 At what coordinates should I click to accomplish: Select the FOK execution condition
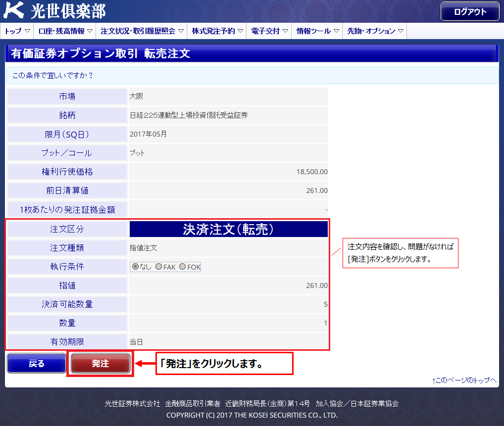[x=182, y=266]
